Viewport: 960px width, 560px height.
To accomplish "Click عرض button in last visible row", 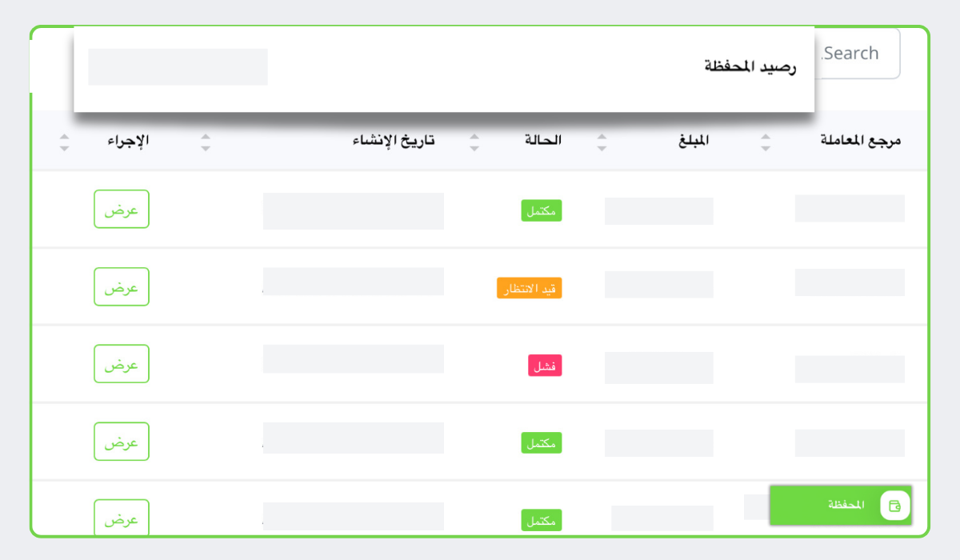I will [x=122, y=518].
